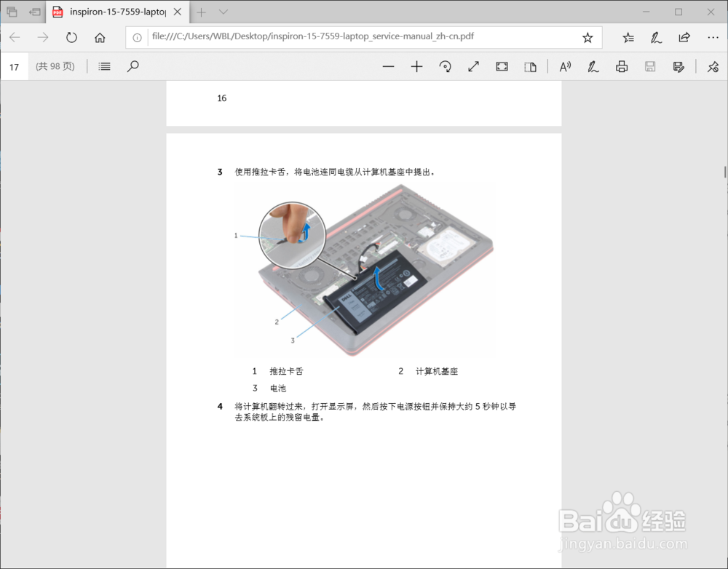Zoom out of the document
Screen dimensions: 728x569
(x=388, y=66)
